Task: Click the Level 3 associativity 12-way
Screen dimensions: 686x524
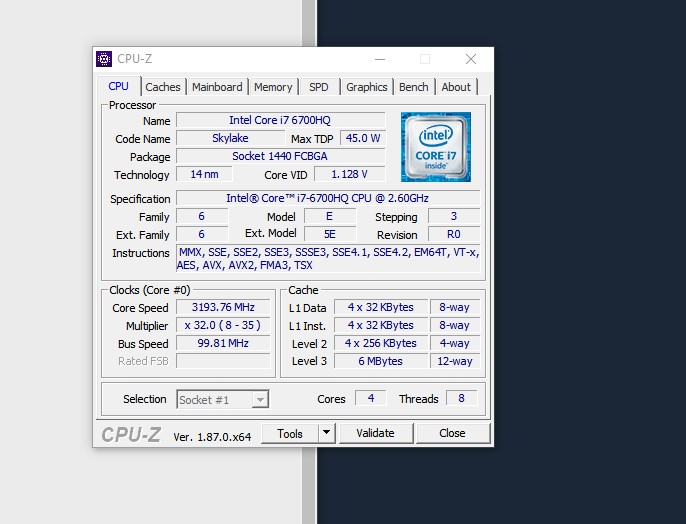Action: tap(455, 361)
